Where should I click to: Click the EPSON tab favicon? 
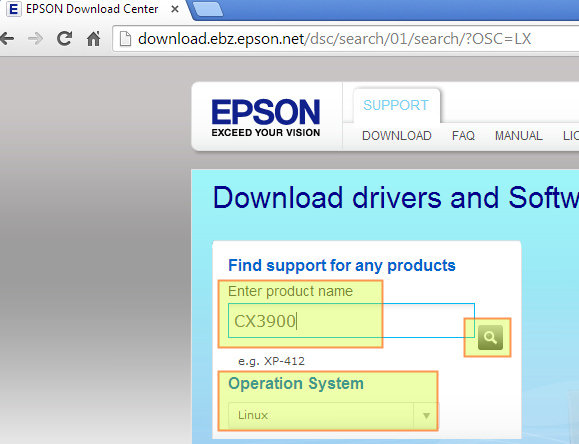click(x=14, y=9)
